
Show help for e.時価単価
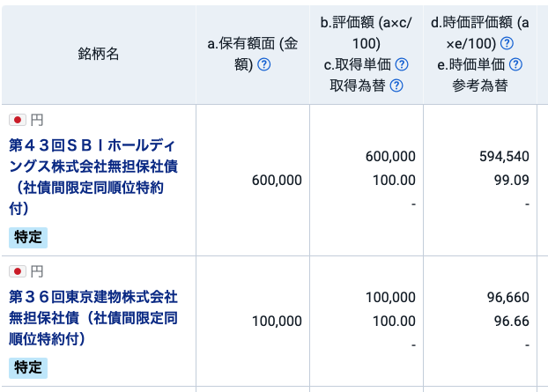516,64
